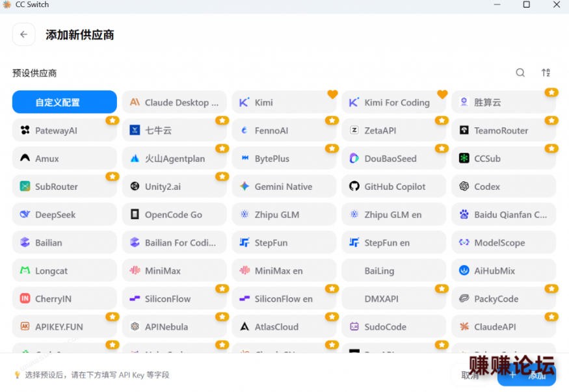This screenshot has height=392, width=569.
Task: Click the 取消 cancel button
Action: tap(470, 375)
